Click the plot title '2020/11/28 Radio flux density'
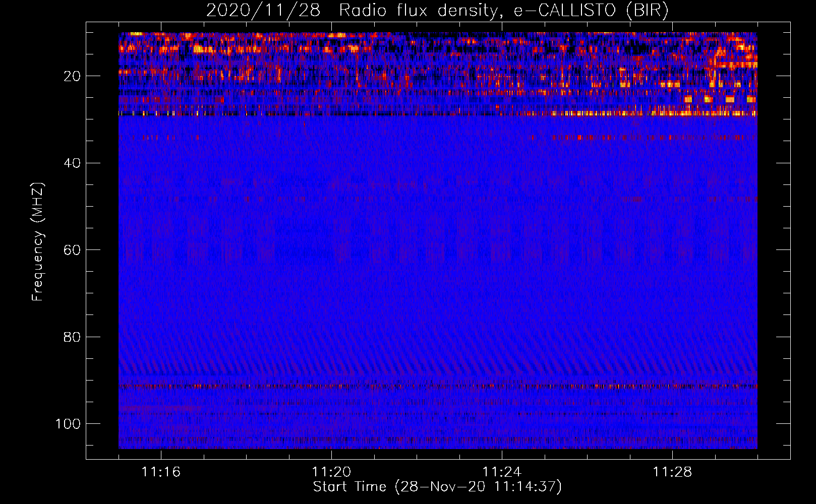Viewport: 816px width, 504px height. pyautogui.click(x=437, y=11)
